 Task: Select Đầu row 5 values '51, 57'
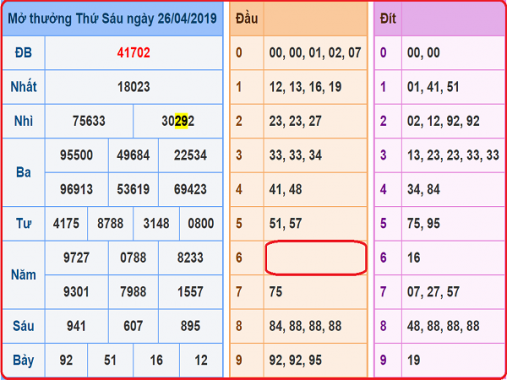click(x=286, y=224)
